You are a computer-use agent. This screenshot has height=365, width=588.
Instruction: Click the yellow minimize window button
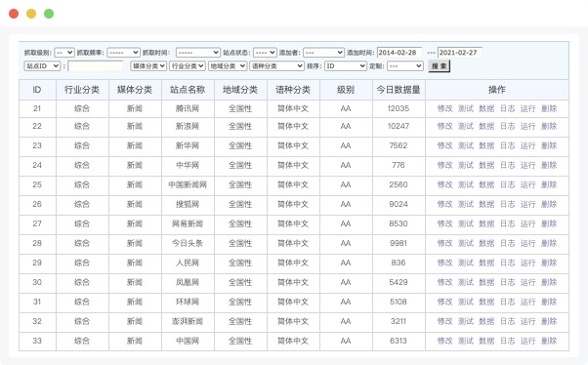(31, 14)
